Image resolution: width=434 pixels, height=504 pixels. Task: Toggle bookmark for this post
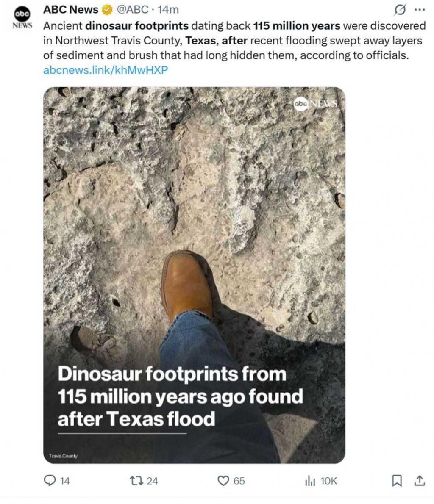pyautogui.click(x=396, y=480)
